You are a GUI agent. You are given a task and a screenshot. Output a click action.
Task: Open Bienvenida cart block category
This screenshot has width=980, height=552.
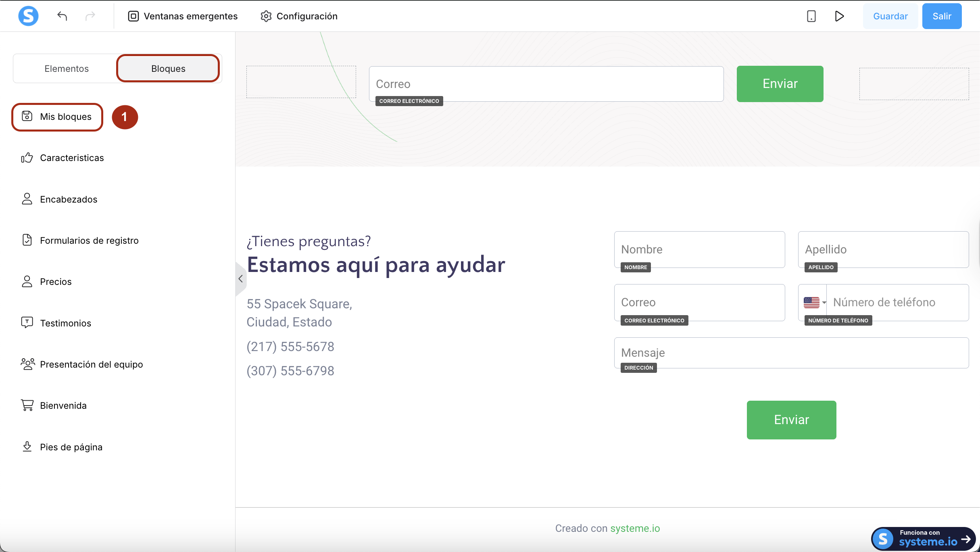(63, 406)
